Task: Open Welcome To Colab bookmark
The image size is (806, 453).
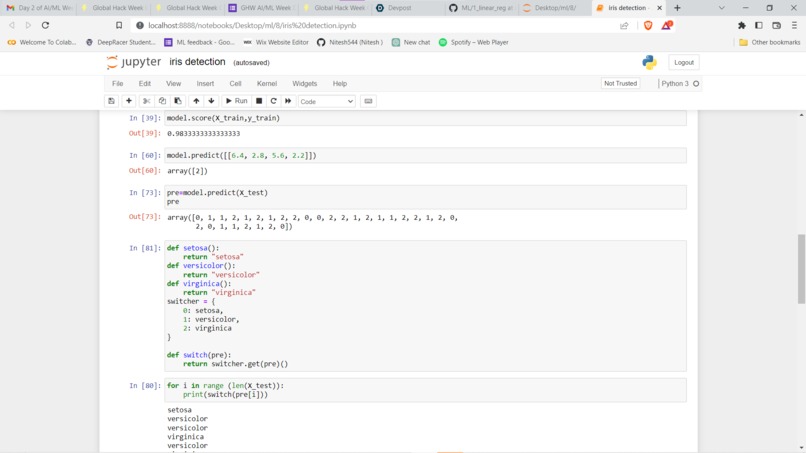Action: tap(42, 42)
